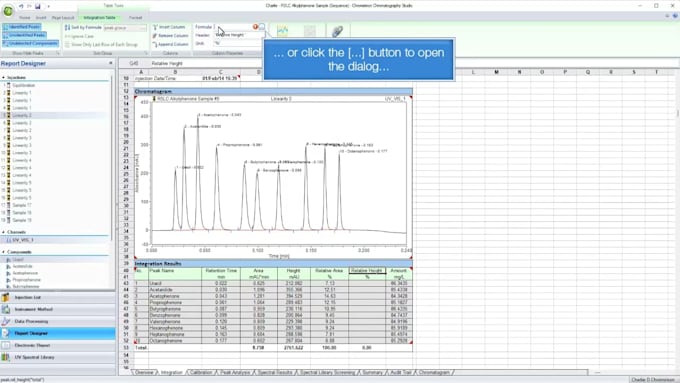Image resolution: width=680 pixels, height=383 pixels.
Task: Click the chromatogram plot icon in ribbon
Action: tap(283, 31)
